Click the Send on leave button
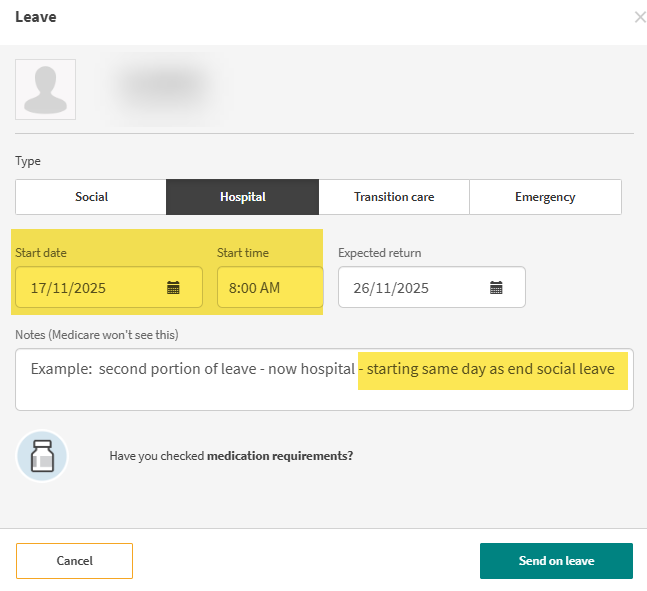Viewport: 647px width, 591px height. pos(556,561)
